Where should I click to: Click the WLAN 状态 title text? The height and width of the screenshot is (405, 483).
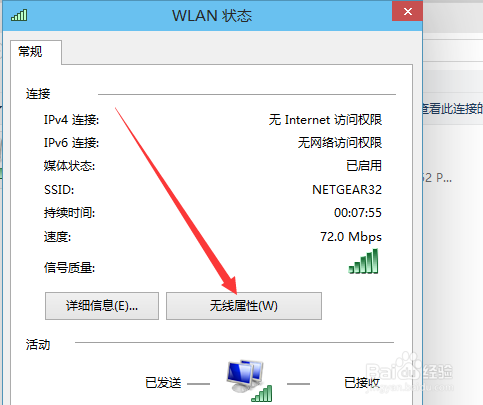pos(212,16)
